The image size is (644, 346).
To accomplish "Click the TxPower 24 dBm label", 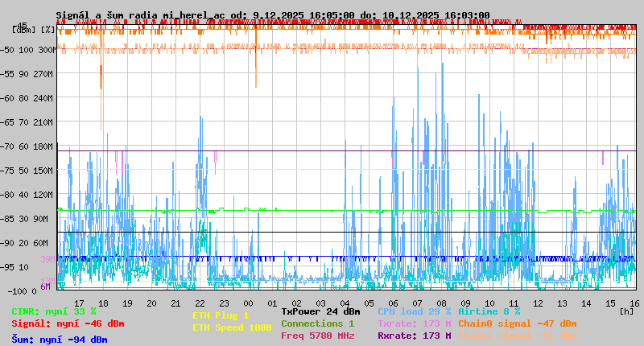I will click(x=320, y=311).
